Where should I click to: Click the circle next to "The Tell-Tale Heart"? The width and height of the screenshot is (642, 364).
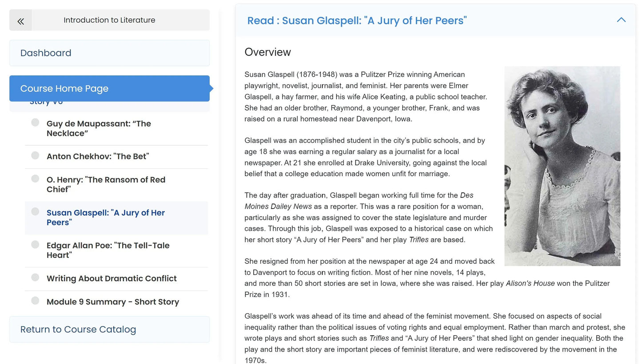(x=35, y=245)
